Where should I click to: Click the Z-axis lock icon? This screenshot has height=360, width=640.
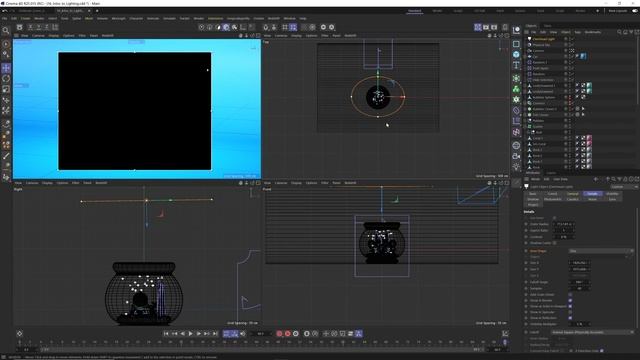click(47, 27)
